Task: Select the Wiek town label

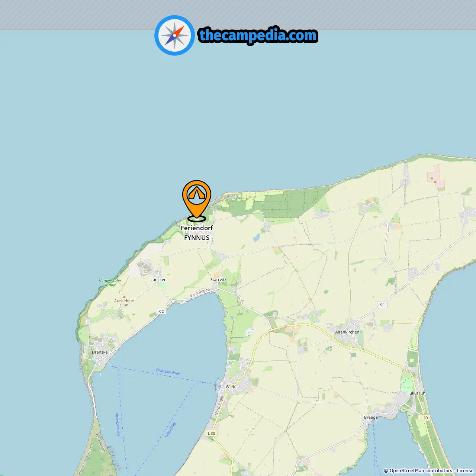Action: 230,387
